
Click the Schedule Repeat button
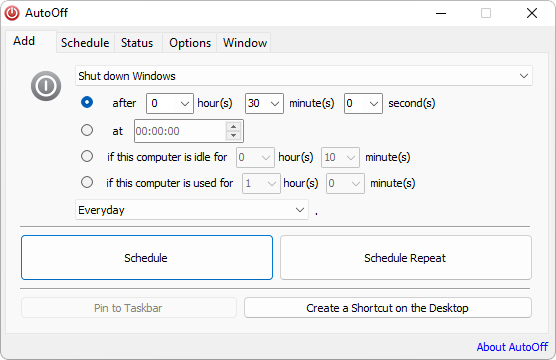click(406, 257)
